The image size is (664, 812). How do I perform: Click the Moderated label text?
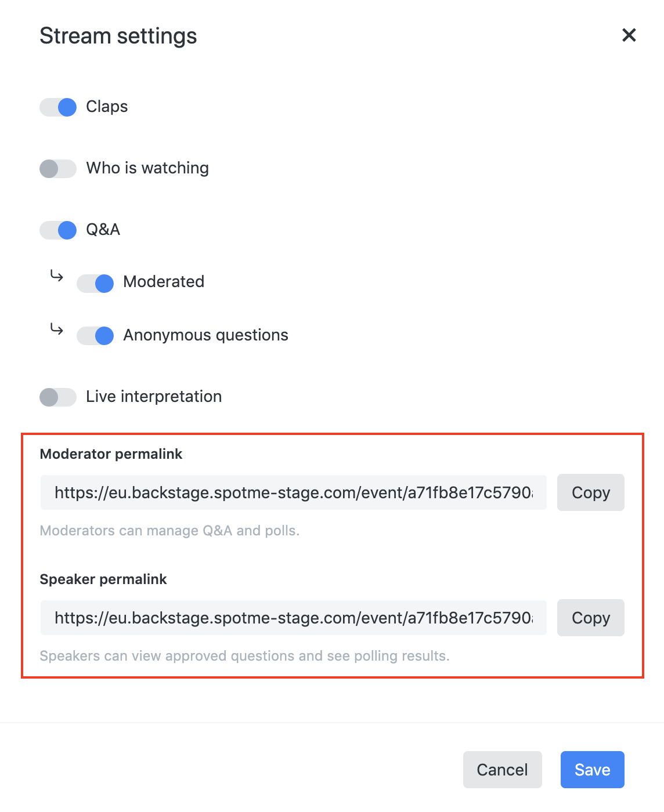click(x=164, y=282)
